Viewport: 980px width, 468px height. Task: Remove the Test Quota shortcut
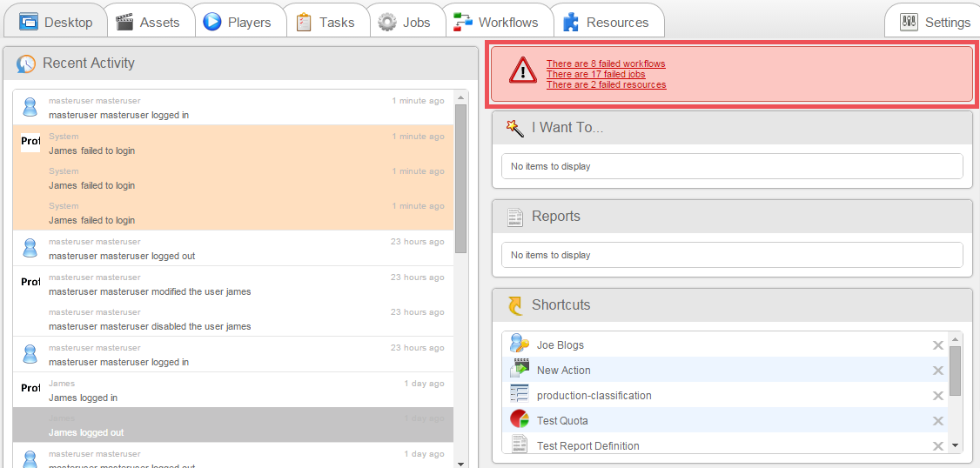(937, 421)
